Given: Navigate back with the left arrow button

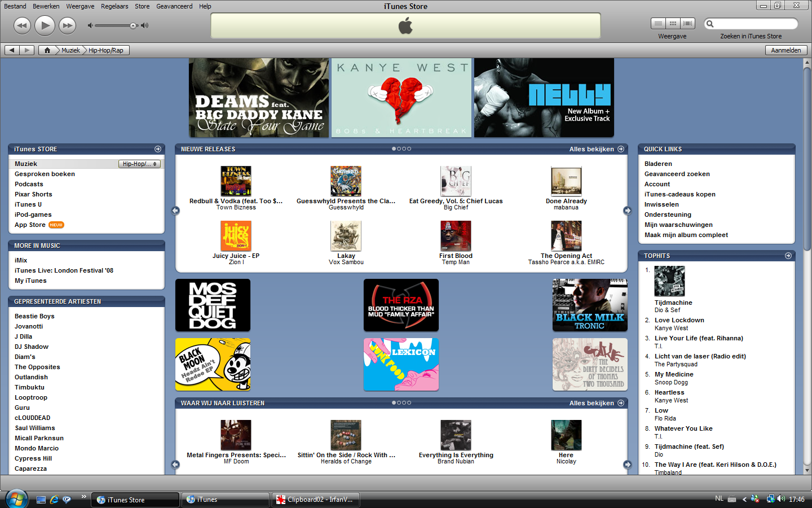Looking at the screenshot, I should 12,50.
